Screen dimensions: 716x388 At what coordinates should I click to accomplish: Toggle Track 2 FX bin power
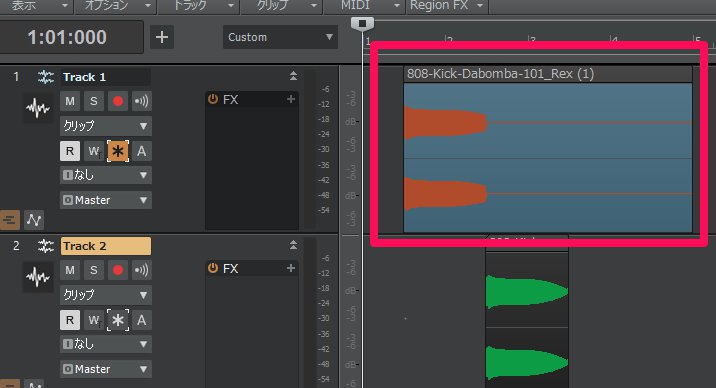(213, 268)
